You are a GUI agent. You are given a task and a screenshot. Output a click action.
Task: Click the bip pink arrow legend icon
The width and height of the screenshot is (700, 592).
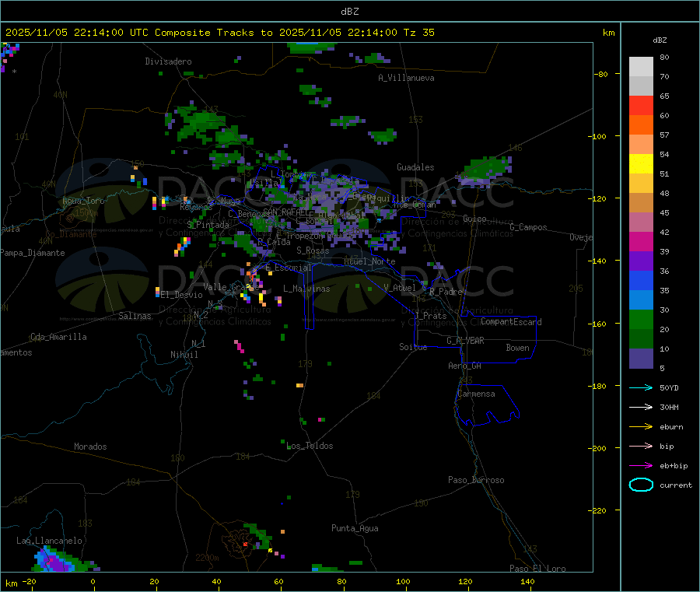coord(641,446)
